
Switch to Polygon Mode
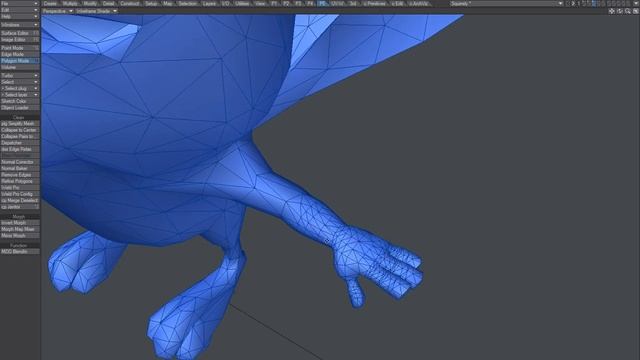pyautogui.click(x=20, y=61)
